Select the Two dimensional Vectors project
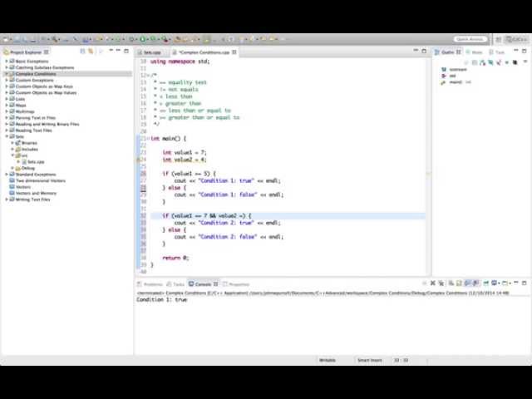This screenshot has height=399, width=532. tap(41, 180)
